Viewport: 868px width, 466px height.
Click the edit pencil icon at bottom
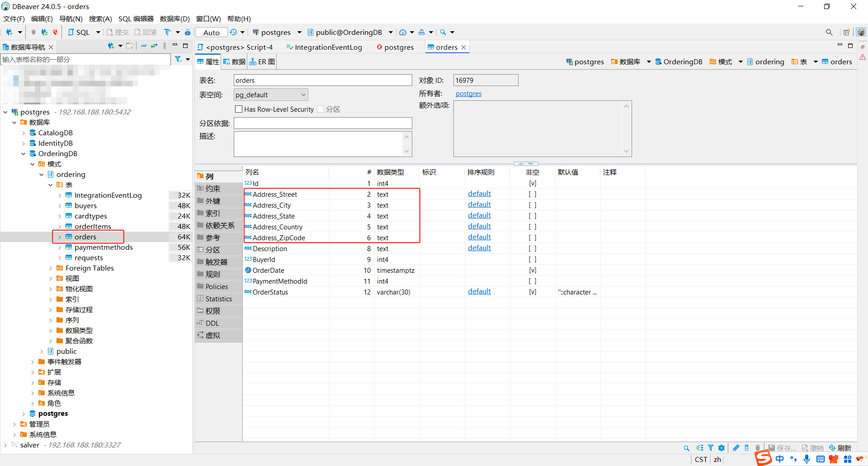(x=736, y=448)
